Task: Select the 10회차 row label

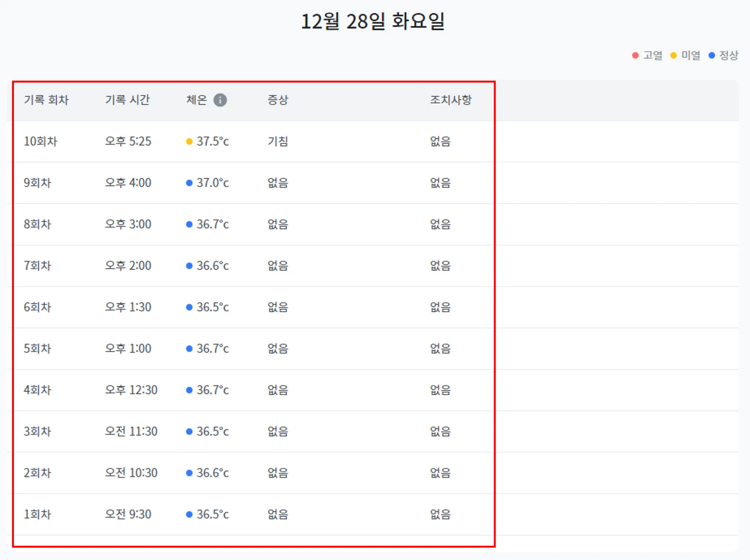Action: 40,141
